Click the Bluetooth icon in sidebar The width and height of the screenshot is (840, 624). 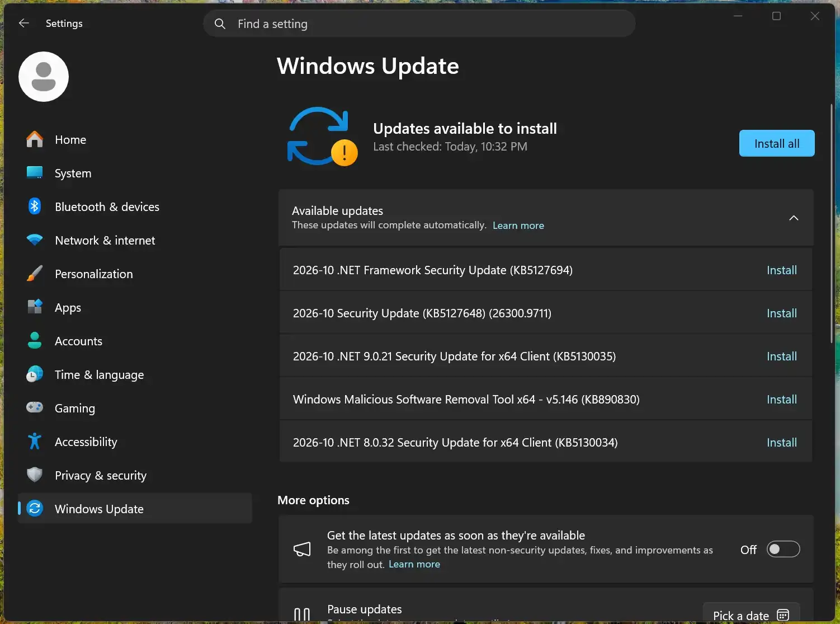[x=35, y=207]
